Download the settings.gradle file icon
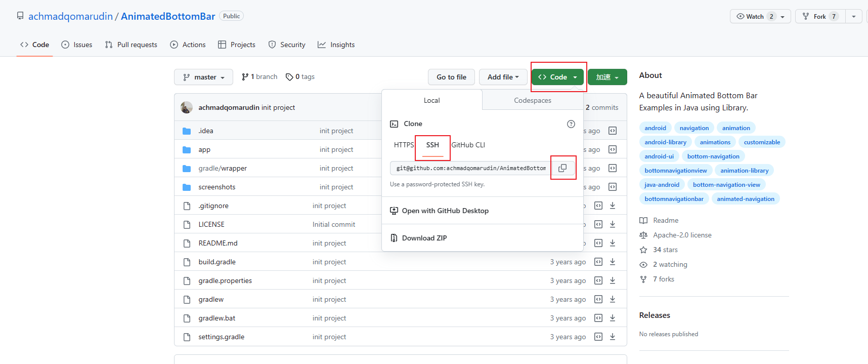Image resolution: width=868 pixels, height=364 pixels. pyautogui.click(x=613, y=337)
